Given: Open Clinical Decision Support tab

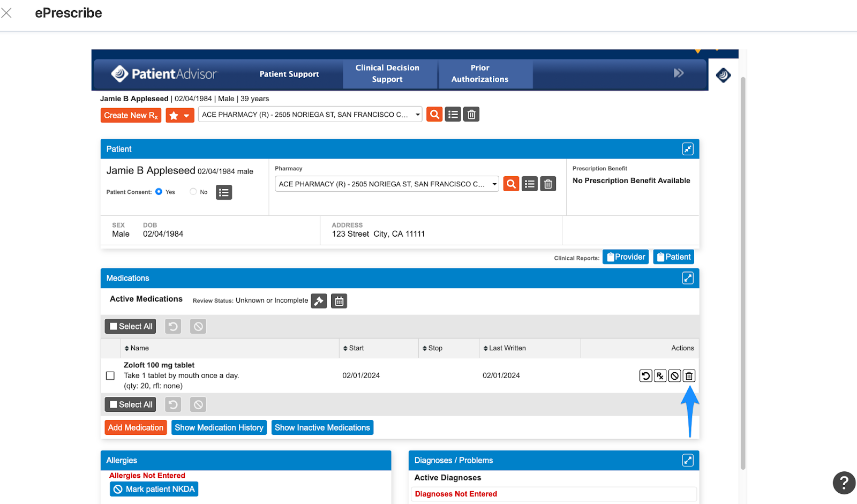Looking at the screenshot, I should [390, 74].
